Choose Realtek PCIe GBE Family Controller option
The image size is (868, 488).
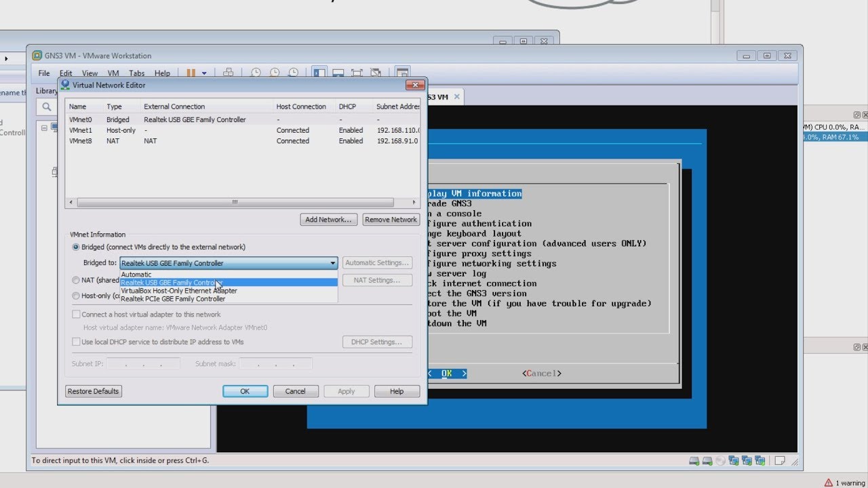click(x=229, y=299)
